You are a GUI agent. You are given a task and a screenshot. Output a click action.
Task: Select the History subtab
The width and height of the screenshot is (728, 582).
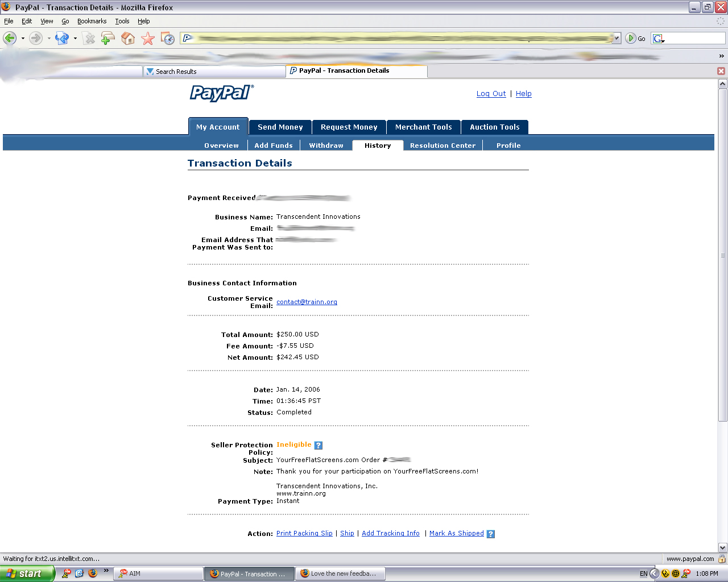pyautogui.click(x=378, y=145)
